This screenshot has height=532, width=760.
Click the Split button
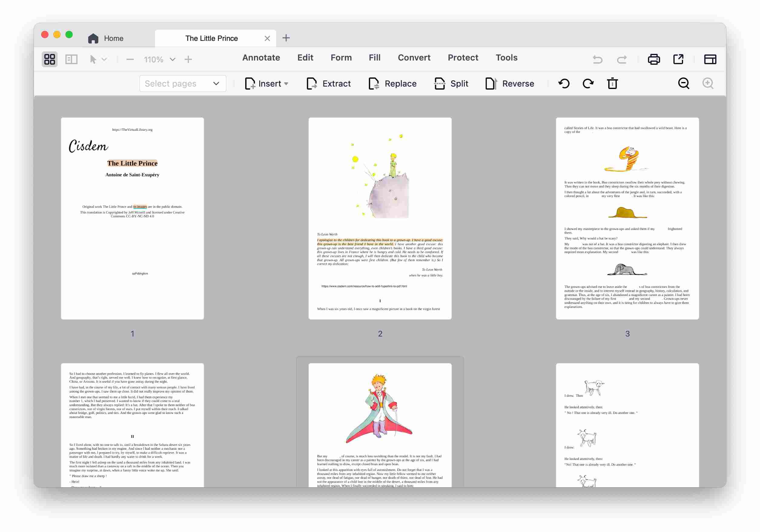(451, 84)
